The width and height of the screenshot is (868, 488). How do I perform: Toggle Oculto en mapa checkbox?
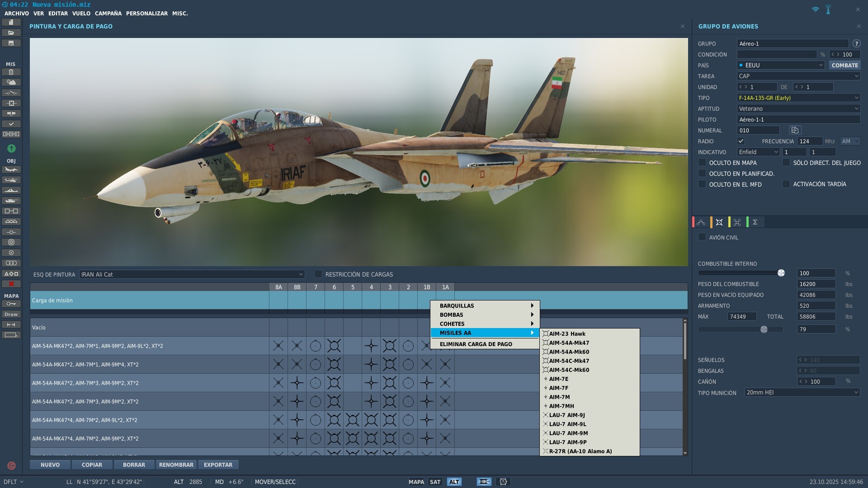click(x=702, y=163)
